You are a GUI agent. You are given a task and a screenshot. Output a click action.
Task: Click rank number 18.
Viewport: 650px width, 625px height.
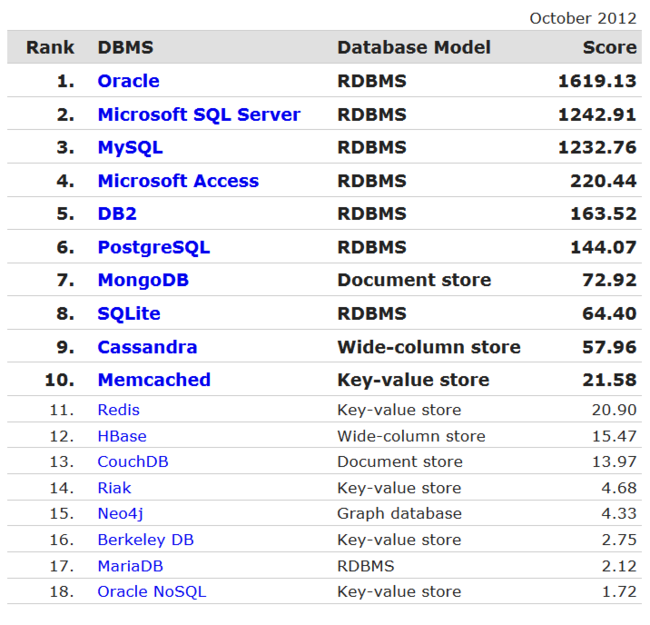pos(62,591)
